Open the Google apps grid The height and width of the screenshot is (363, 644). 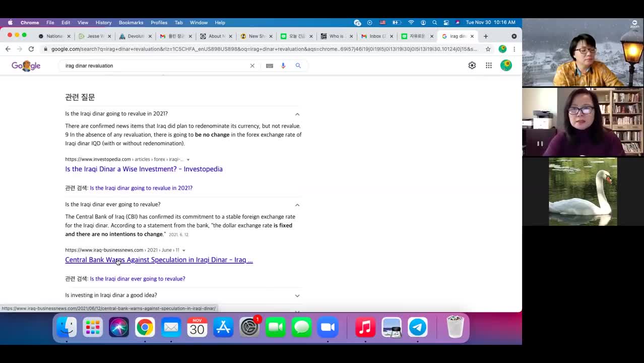click(x=489, y=66)
